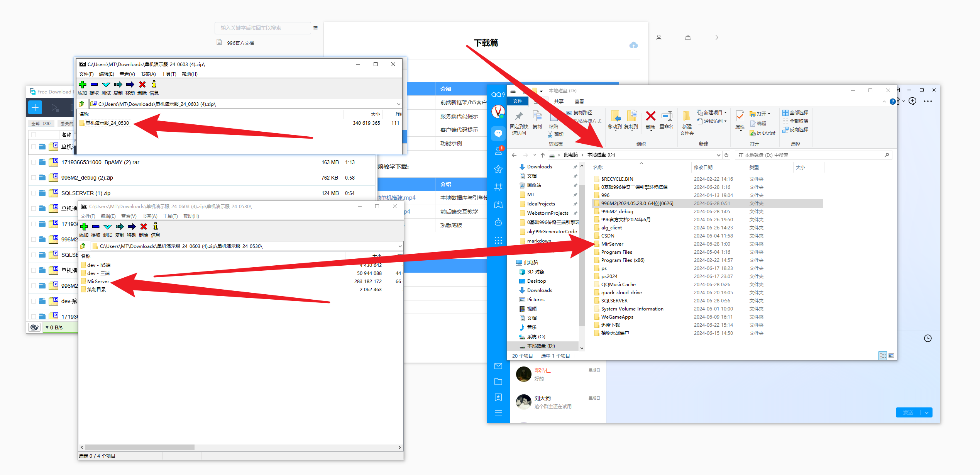This screenshot has height=475, width=980.
Task: Click 全部选择 in Explorer ribbon
Action: (x=795, y=113)
